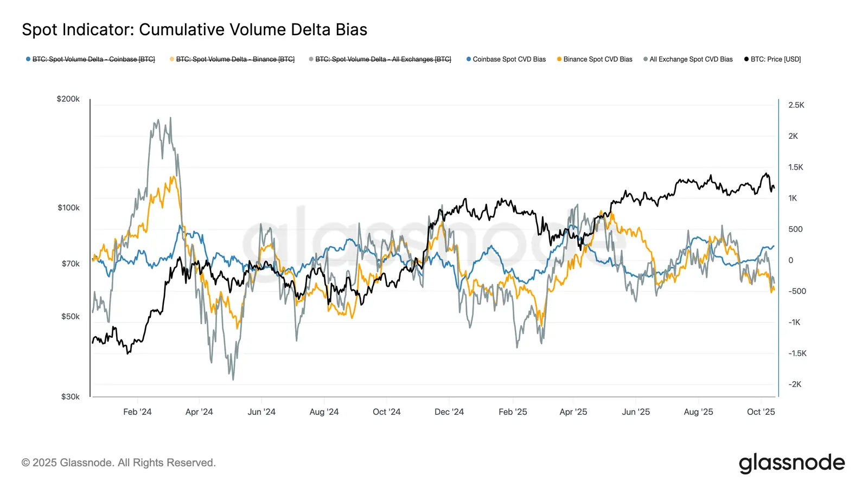Click the glassnode logo in bottom corner
The height and width of the screenshot is (488, 868).
click(792, 463)
